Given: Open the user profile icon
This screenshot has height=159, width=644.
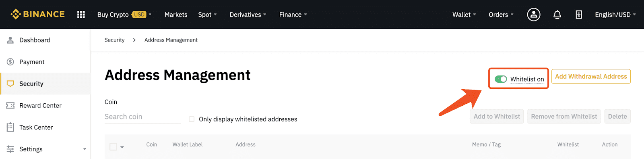Looking at the screenshot, I should 534,15.
